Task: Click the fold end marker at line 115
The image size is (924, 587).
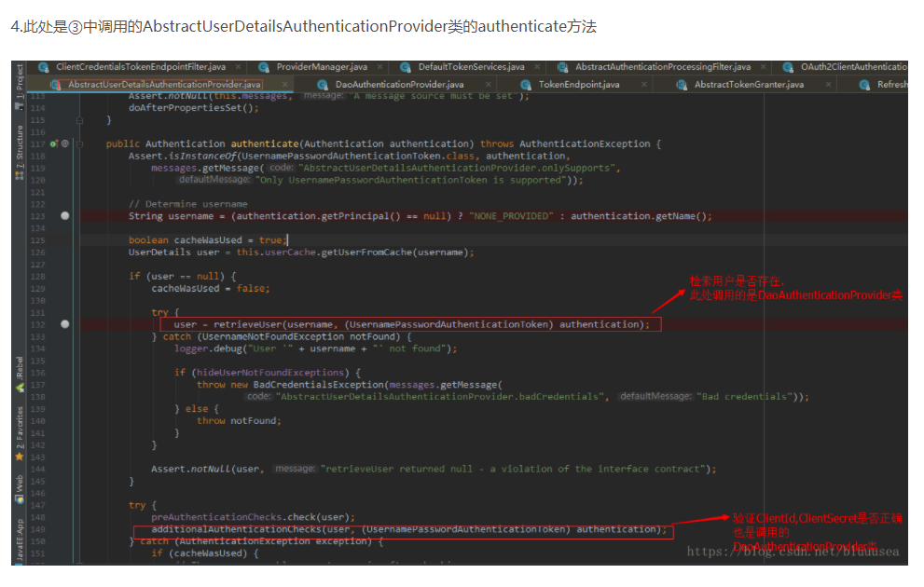Action: [x=79, y=120]
